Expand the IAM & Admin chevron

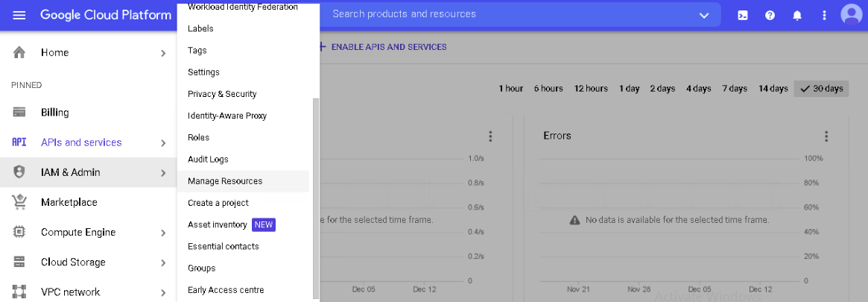163,173
